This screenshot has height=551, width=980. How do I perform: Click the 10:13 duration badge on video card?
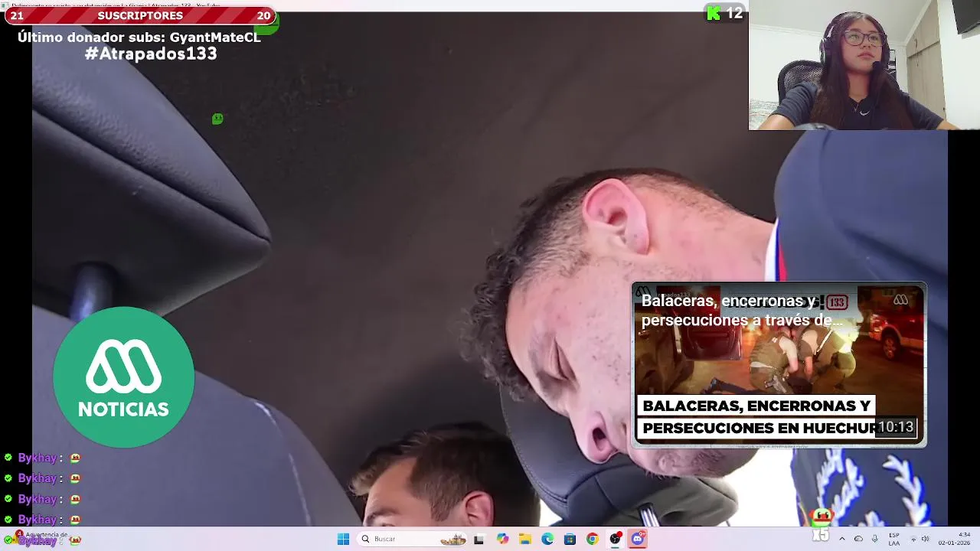(x=896, y=427)
